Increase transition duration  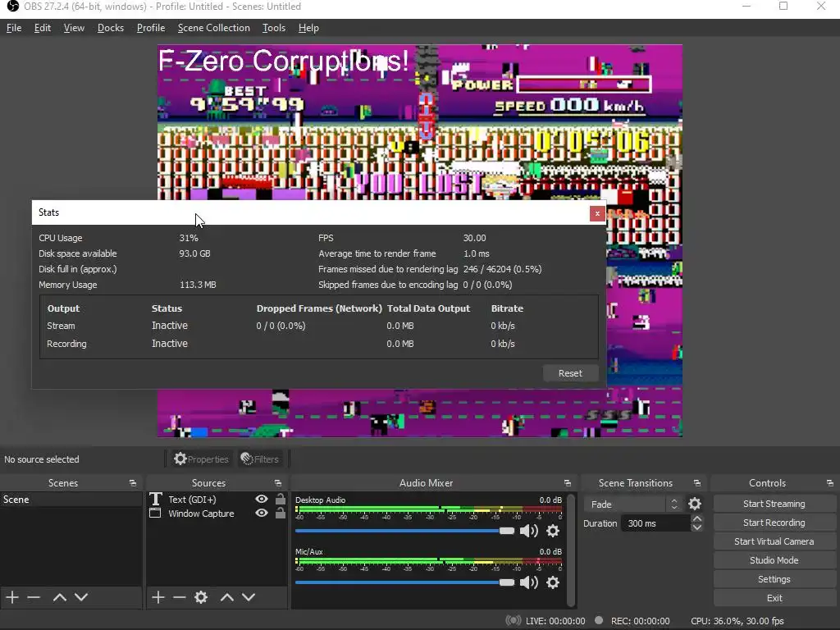pos(697,518)
